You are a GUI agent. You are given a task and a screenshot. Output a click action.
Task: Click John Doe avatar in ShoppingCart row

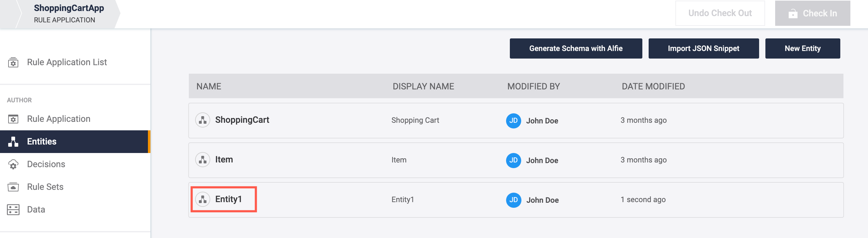pyautogui.click(x=513, y=121)
